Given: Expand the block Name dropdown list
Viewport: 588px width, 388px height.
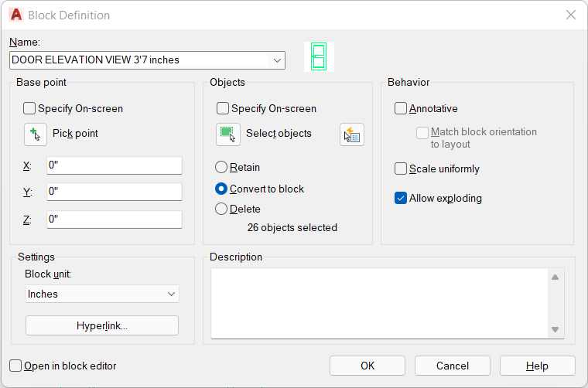Looking at the screenshot, I should [x=277, y=60].
